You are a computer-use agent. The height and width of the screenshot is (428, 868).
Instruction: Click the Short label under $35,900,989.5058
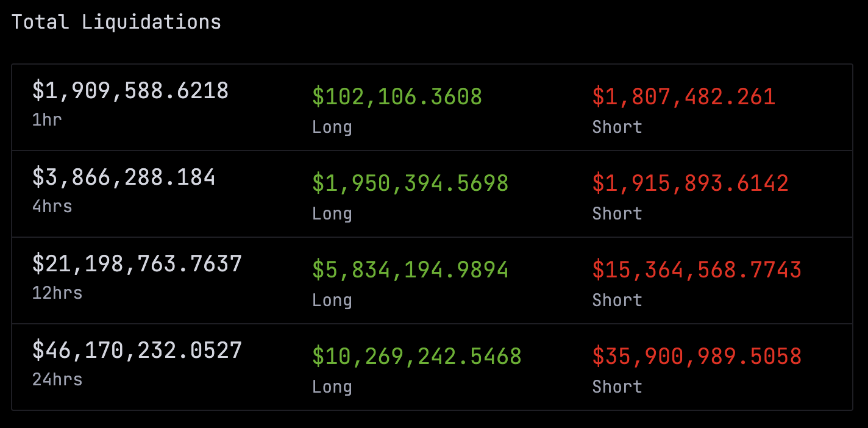pyautogui.click(x=617, y=387)
